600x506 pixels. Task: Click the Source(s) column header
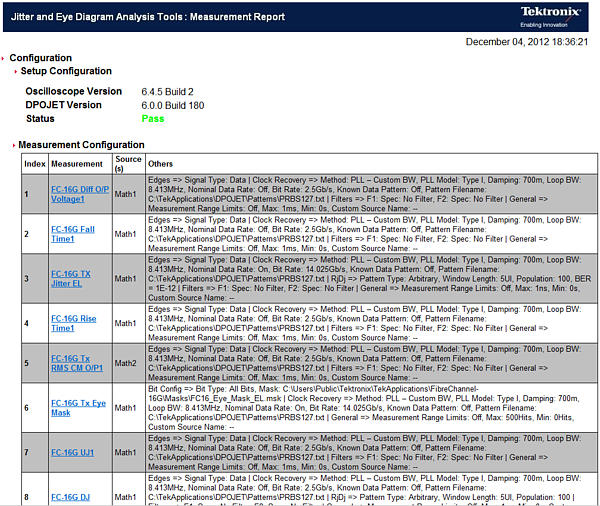pyautogui.click(x=128, y=163)
